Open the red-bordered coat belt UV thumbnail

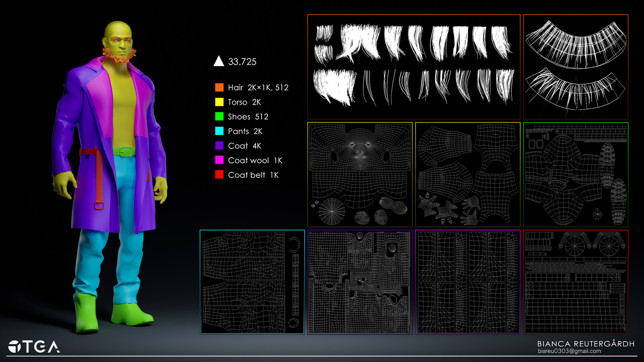click(576, 282)
